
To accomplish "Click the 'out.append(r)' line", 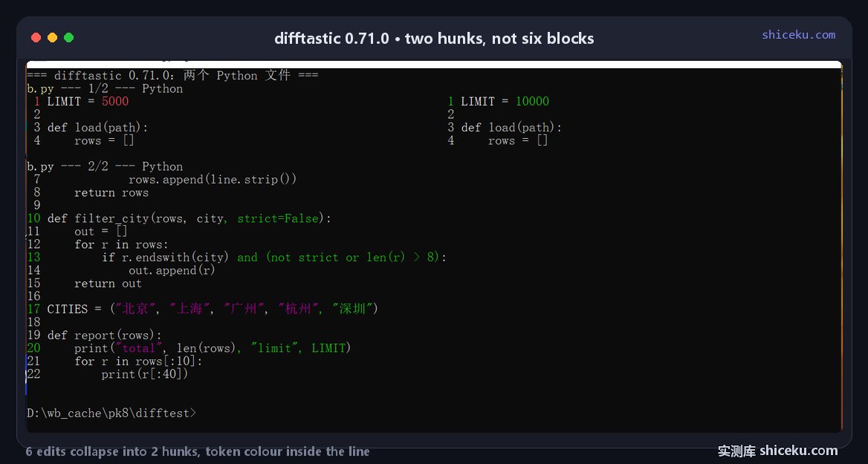I will 172,270.
